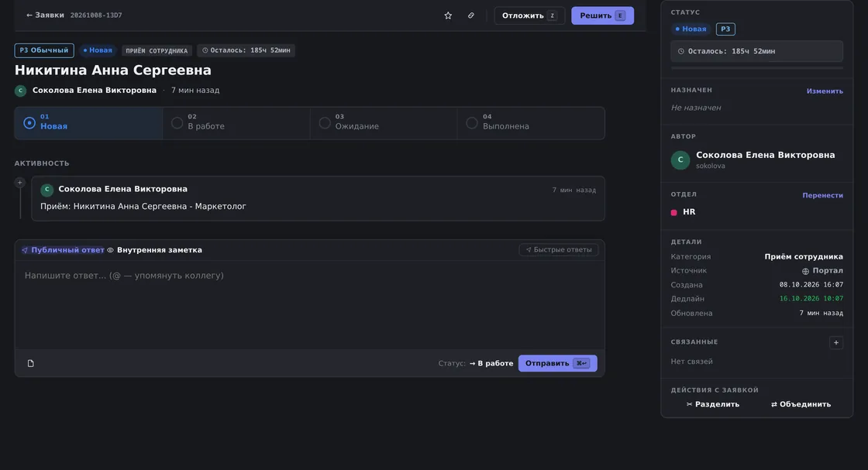Click created date 08.10.2026 16:07

pos(811,285)
